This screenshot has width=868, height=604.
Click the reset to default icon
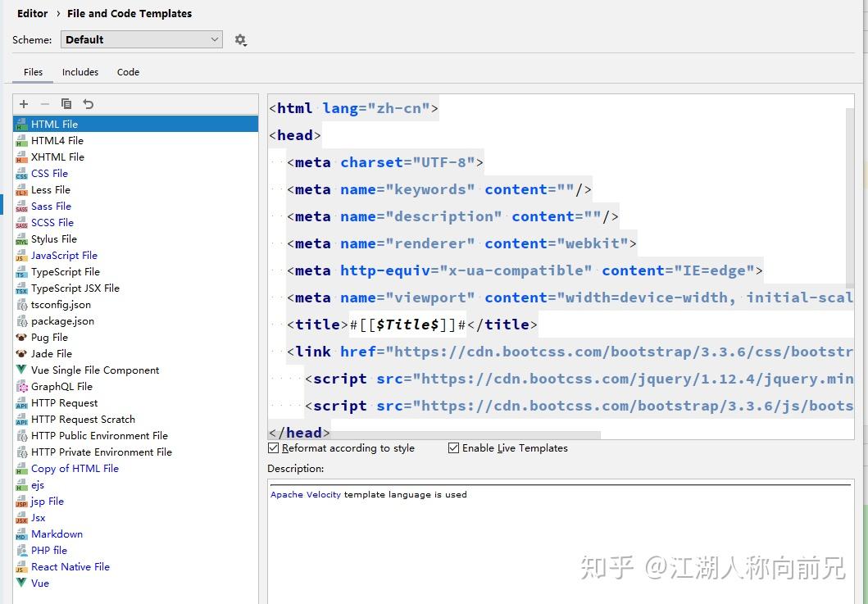point(88,104)
